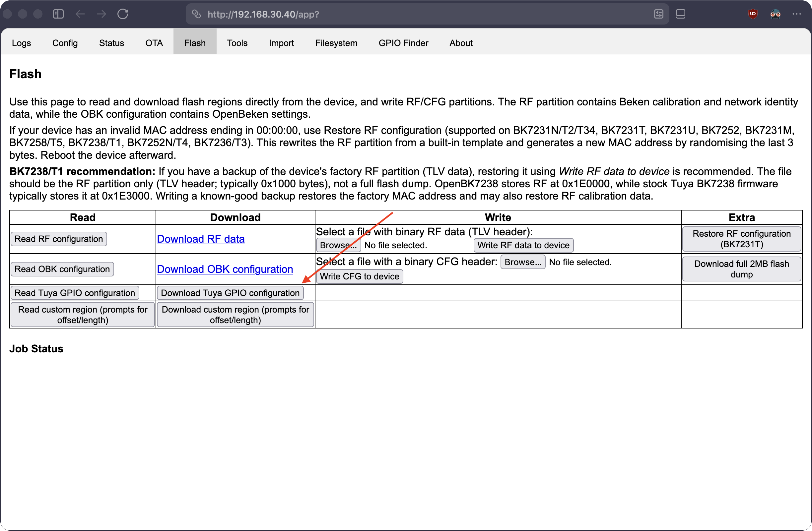The image size is (812, 531).
Task: Reload the page
Action: click(123, 14)
